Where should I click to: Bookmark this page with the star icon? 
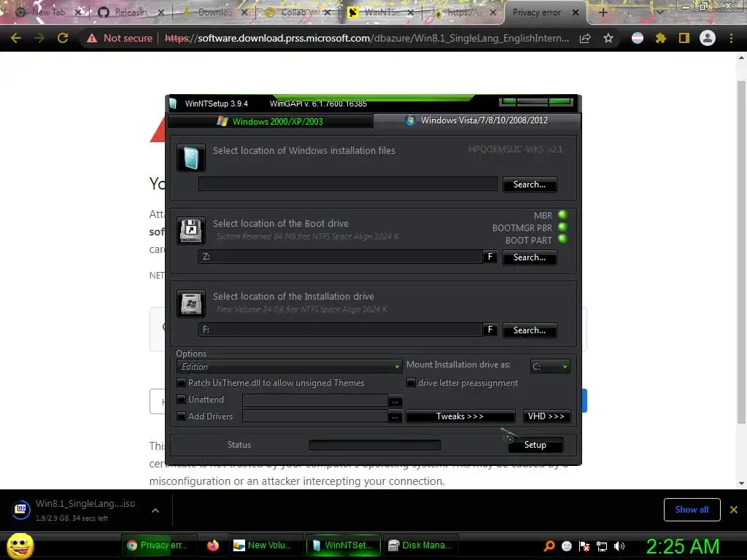608,38
